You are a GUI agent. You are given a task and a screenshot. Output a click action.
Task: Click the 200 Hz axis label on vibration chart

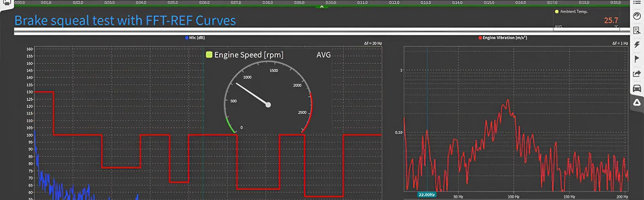[622, 197]
